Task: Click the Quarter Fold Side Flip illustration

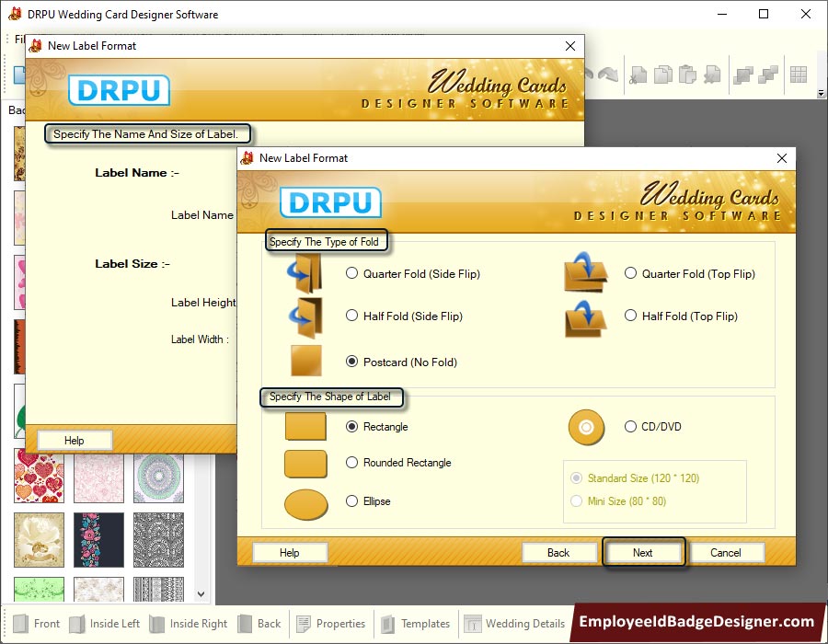Action: [305, 273]
